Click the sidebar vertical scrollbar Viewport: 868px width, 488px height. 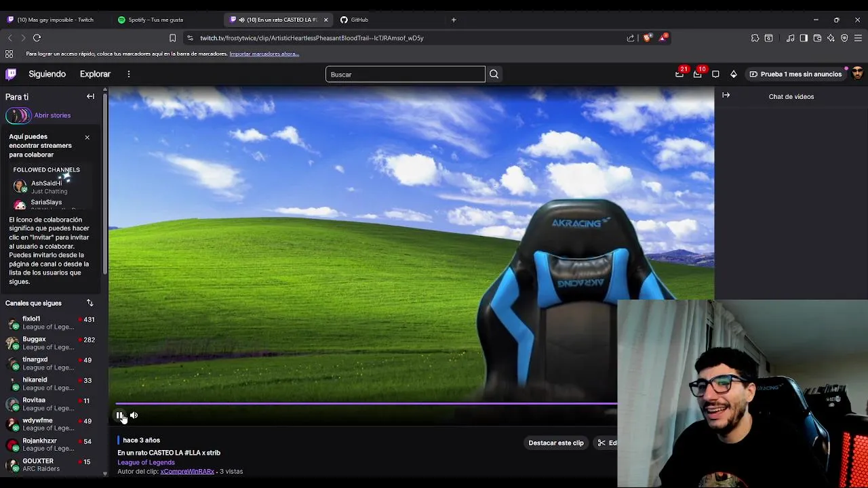[105, 183]
